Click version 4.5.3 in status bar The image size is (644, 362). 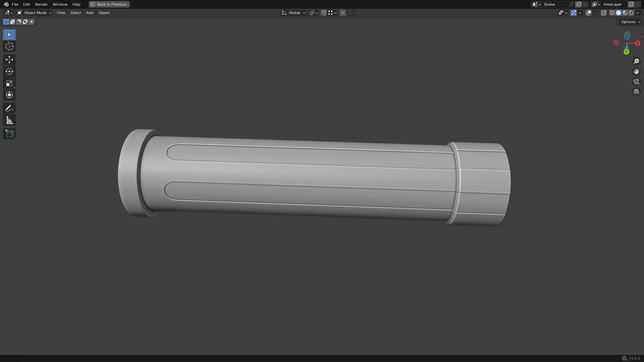(635, 358)
